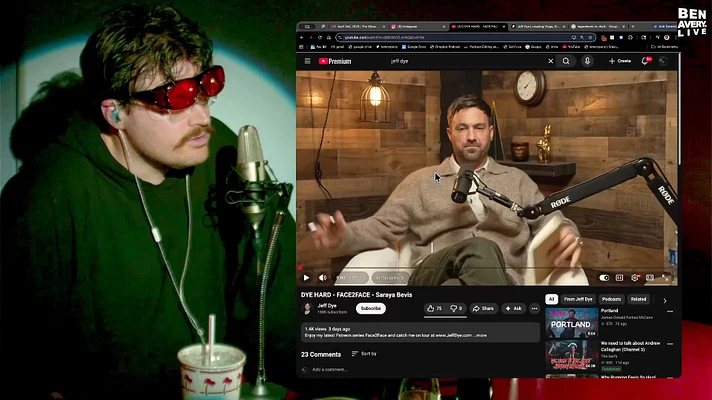Image resolution: width=712 pixels, height=400 pixels.
Task: Click the YouTube search magnifier button
Action: pos(566,61)
